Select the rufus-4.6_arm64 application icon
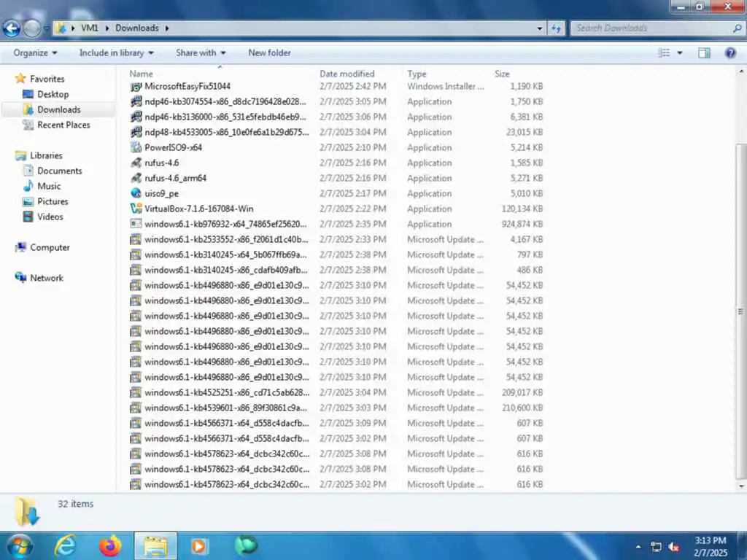The image size is (747, 560). pyautogui.click(x=136, y=178)
